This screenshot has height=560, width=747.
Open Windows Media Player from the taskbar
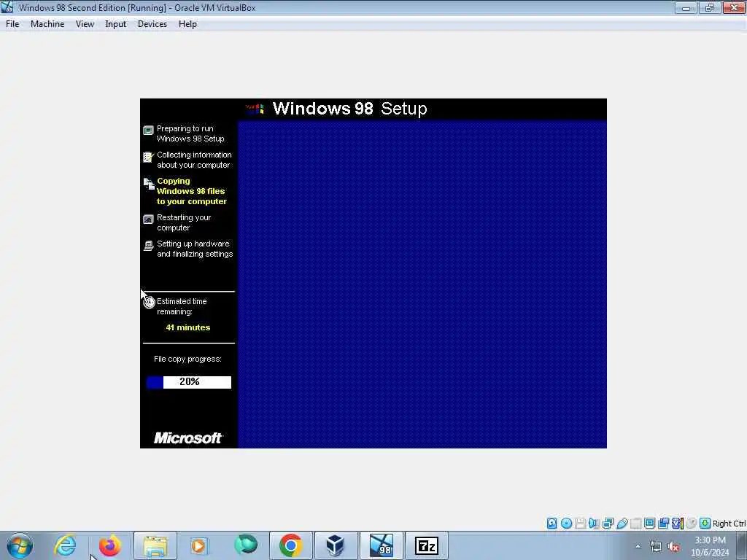click(200, 545)
